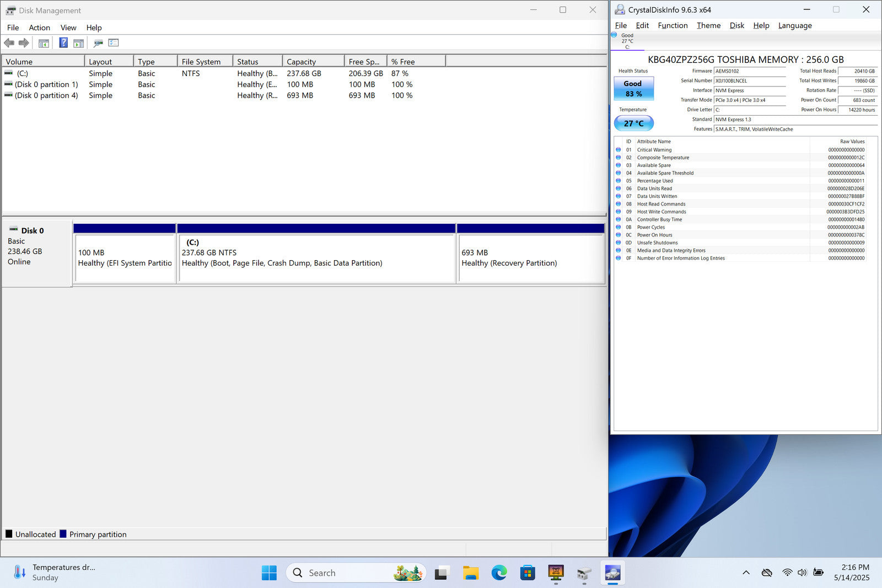Select the 693 MB Recovery Partition block
Screen dimensions: 882x588
click(530, 258)
